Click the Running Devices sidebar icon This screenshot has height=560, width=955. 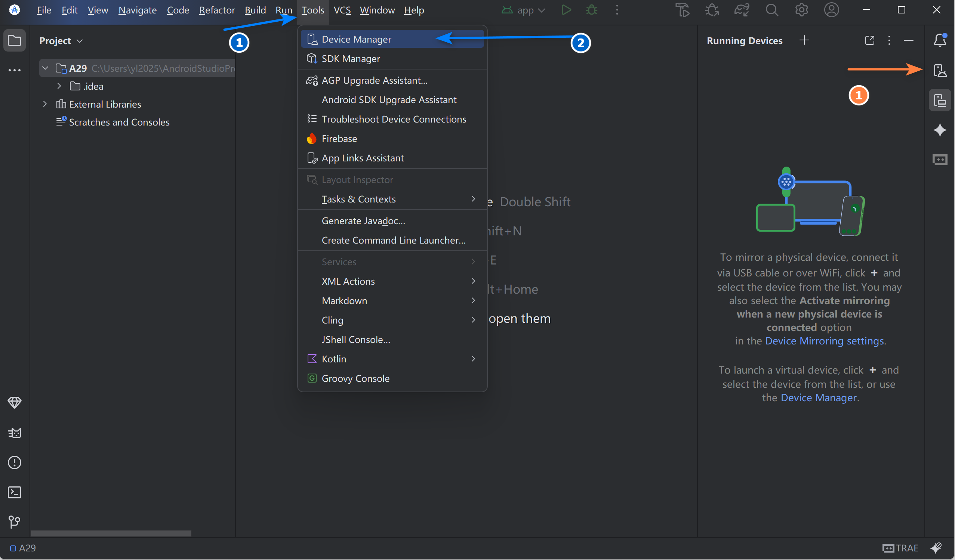click(940, 100)
